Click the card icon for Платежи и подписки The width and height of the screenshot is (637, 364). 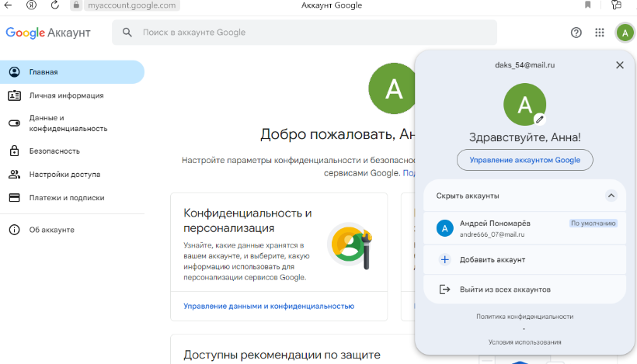[14, 198]
